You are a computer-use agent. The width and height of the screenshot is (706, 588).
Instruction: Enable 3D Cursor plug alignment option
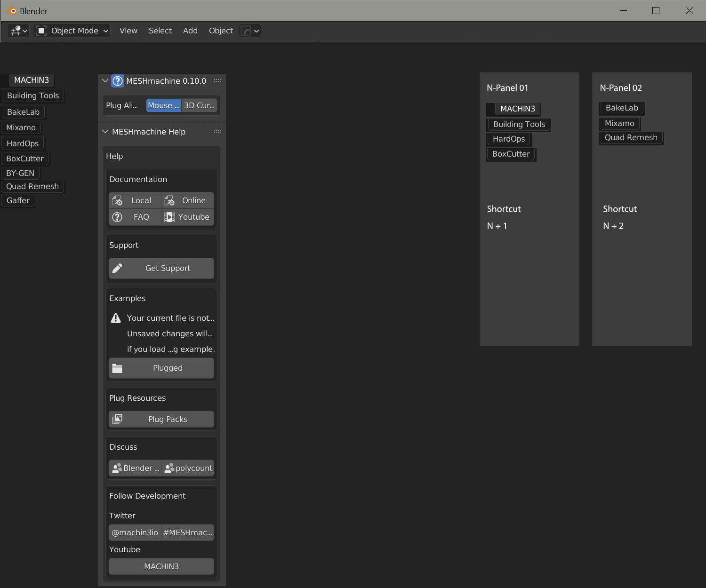(200, 105)
